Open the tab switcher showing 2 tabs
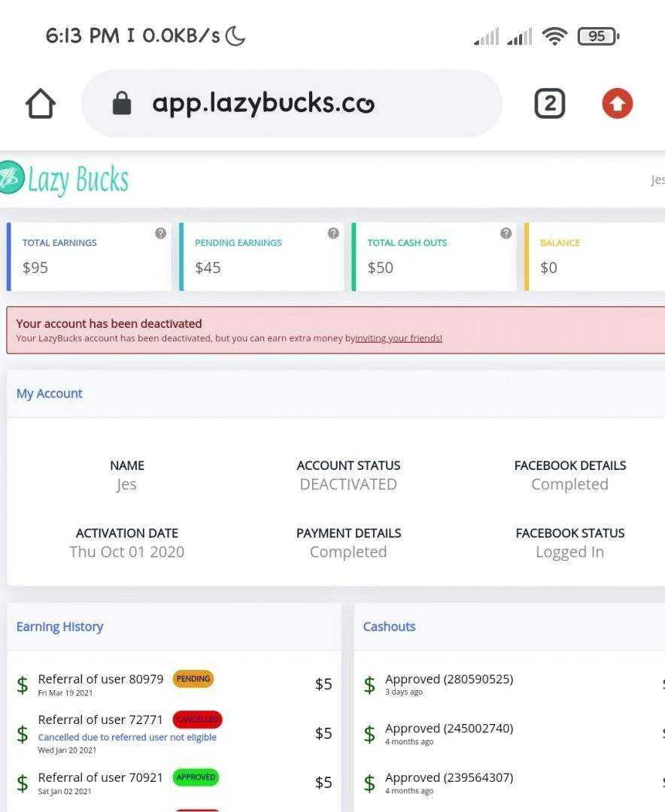This screenshot has height=812, width=665. tap(549, 104)
